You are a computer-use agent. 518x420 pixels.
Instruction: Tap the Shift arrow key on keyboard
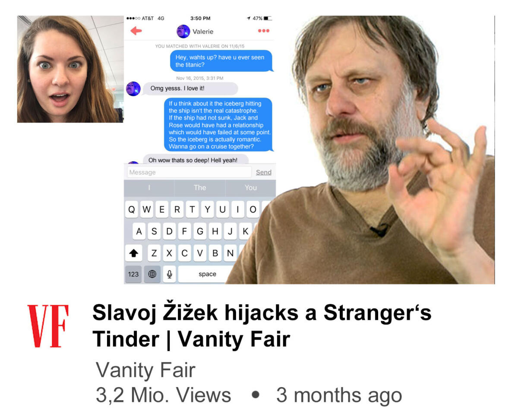pyautogui.click(x=133, y=253)
